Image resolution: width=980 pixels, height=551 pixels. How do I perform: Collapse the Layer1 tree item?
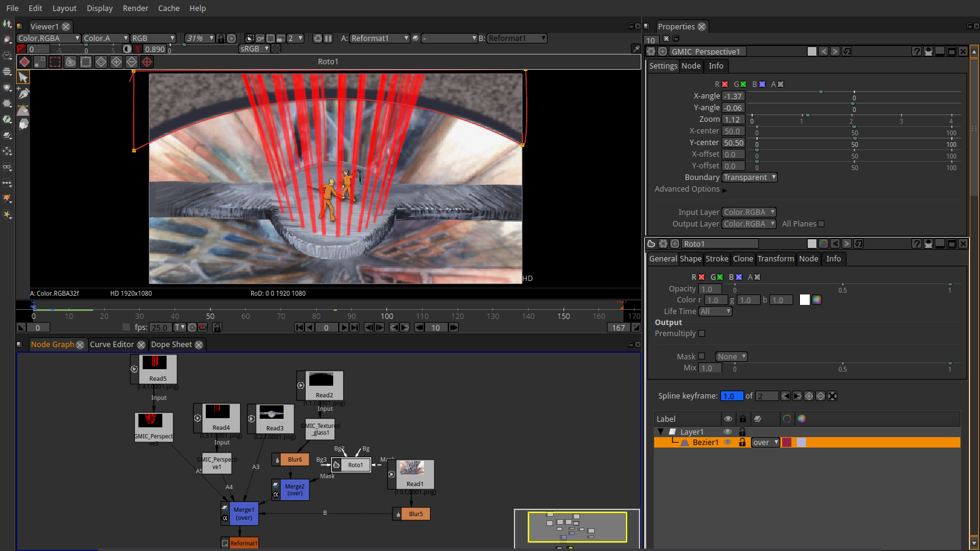(660, 432)
